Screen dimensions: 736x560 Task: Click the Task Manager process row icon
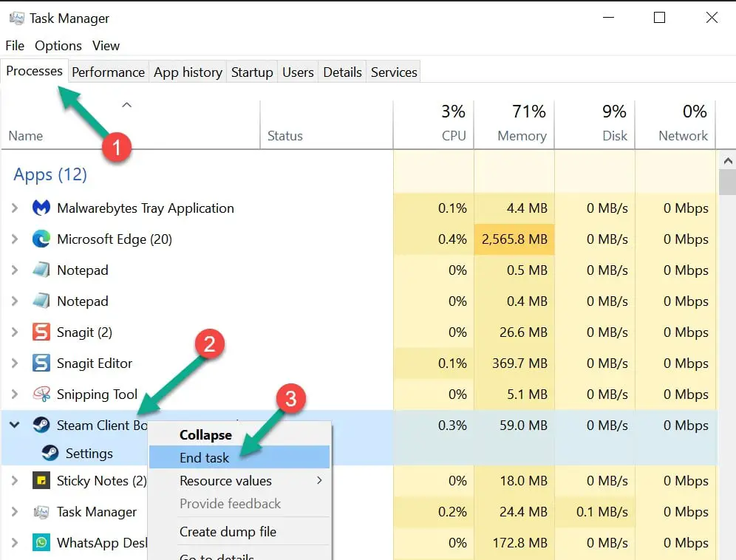pyautogui.click(x=41, y=512)
